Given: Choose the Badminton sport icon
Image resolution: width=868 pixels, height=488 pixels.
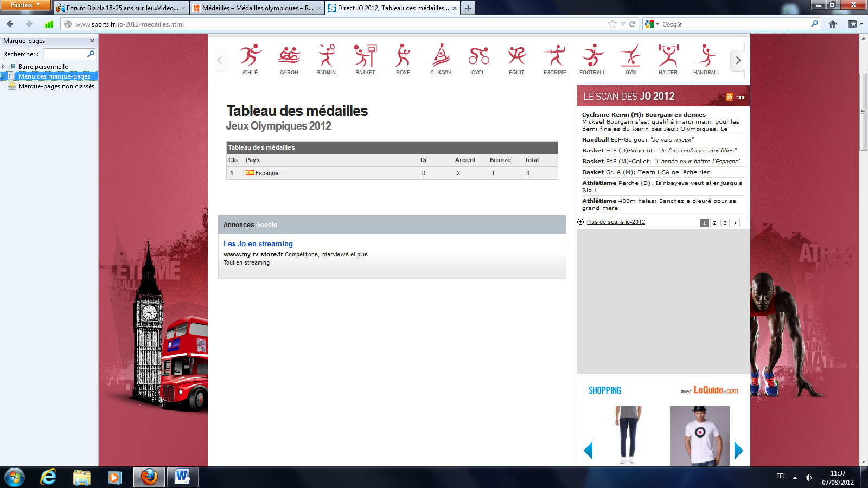Looking at the screenshot, I should click(x=327, y=59).
